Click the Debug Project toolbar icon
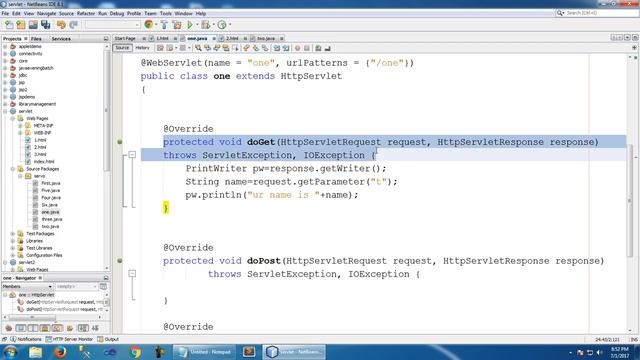Viewport: 640px width, 360px height. pyautogui.click(x=206, y=25)
